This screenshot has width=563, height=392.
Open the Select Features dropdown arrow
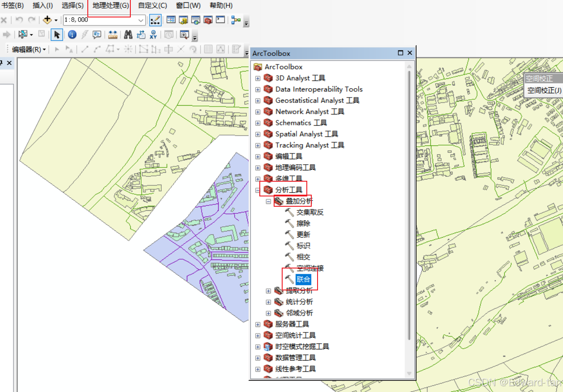coord(31,34)
